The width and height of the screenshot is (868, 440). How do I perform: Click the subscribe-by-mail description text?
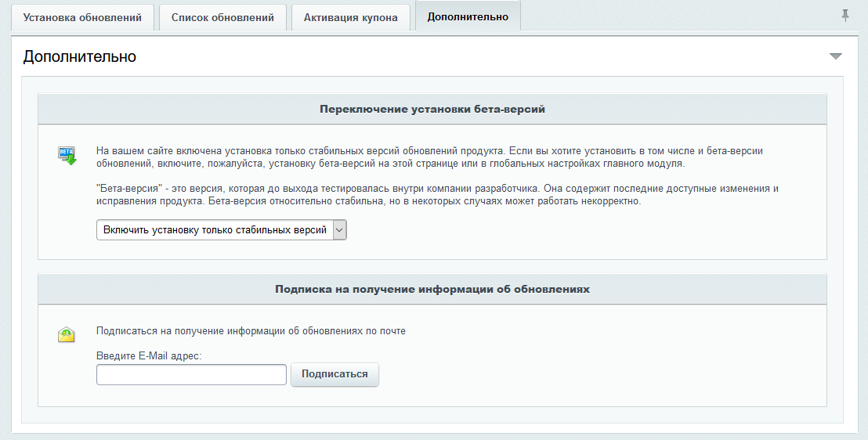[x=251, y=331]
